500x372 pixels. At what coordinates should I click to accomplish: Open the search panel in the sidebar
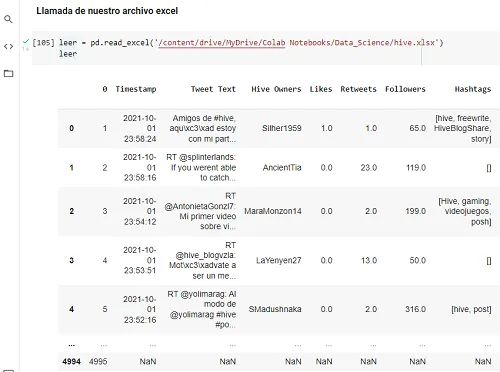point(8,19)
